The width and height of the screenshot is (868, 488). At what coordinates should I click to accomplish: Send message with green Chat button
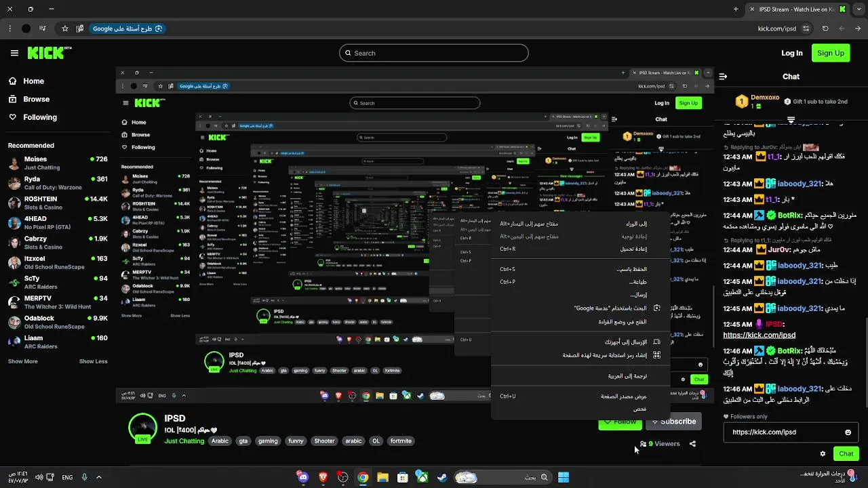click(x=846, y=453)
